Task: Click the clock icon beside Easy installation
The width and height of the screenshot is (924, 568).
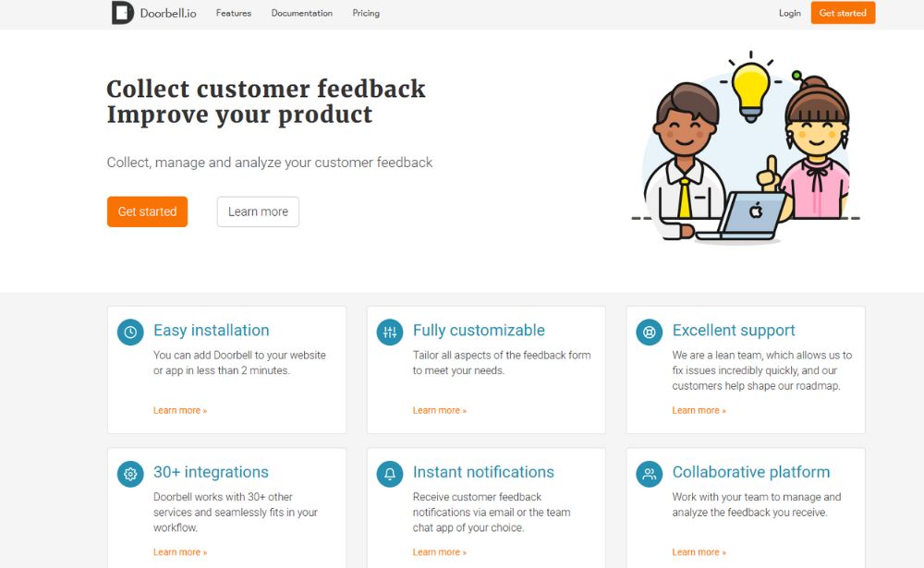Action: tap(130, 332)
